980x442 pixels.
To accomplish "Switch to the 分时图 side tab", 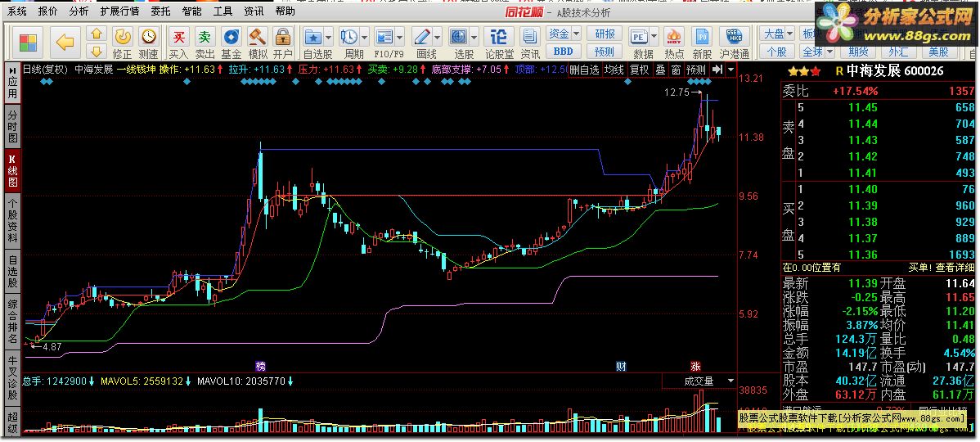I will click(12, 126).
